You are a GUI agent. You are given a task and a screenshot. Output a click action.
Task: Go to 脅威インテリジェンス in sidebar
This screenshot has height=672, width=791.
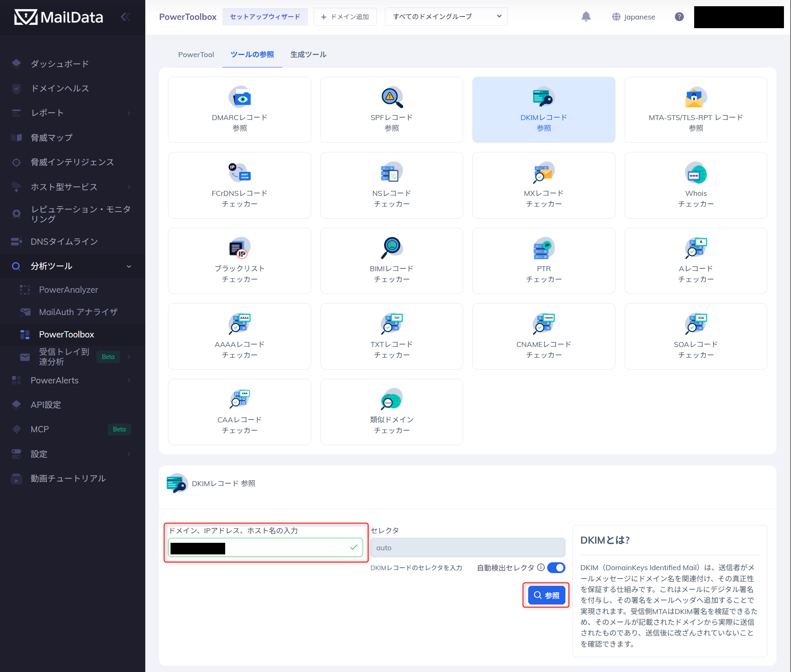click(72, 162)
